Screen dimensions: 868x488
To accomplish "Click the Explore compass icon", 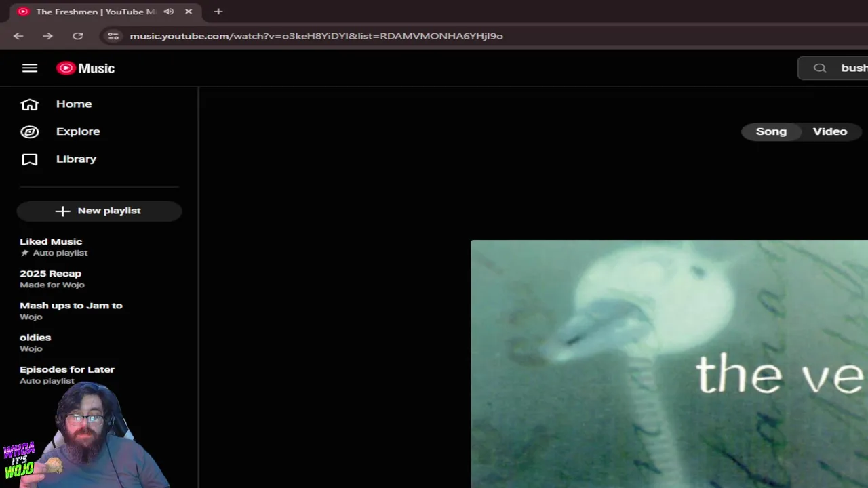I will pos(29,131).
